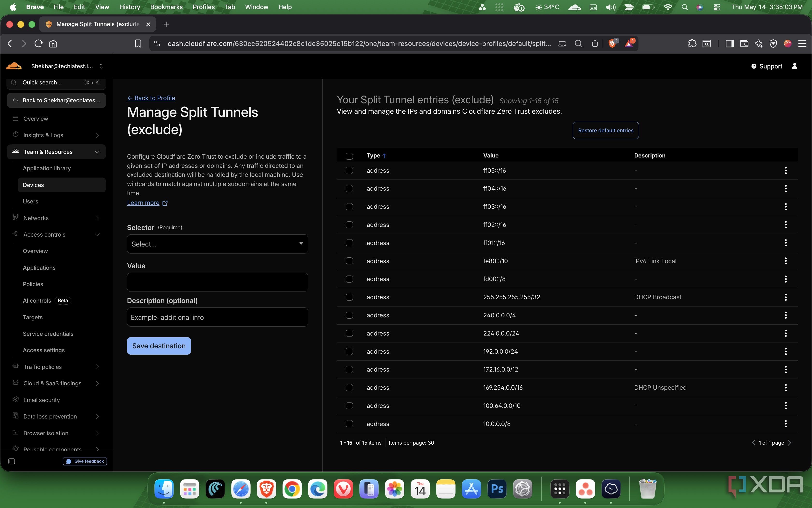Toggle the select-all checkbox in table header
812x508 pixels.
click(x=349, y=156)
